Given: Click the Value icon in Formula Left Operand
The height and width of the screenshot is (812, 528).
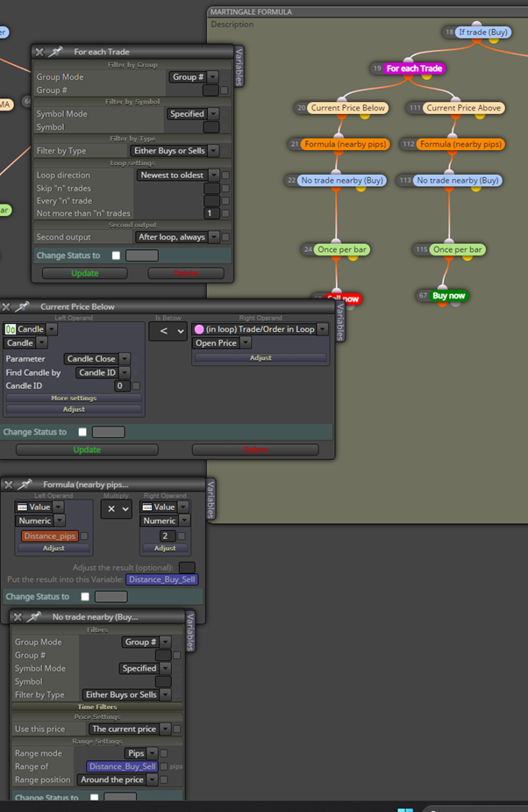Looking at the screenshot, I should (x=22, y=507).
